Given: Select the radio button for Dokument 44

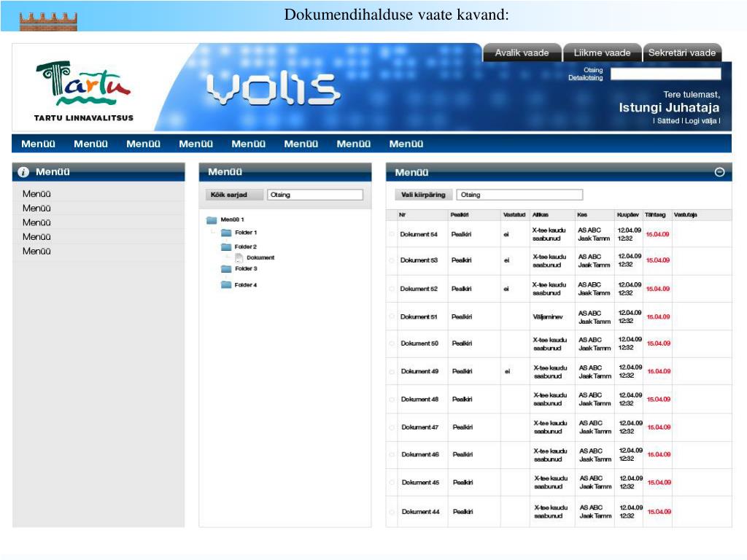Looking at the screenshot, I should click(x=392, y=512).
